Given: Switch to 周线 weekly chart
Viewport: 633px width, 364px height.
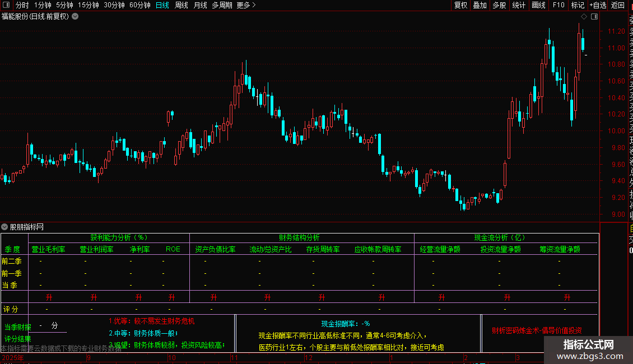Looking at the screenshot, I should 181,5.
